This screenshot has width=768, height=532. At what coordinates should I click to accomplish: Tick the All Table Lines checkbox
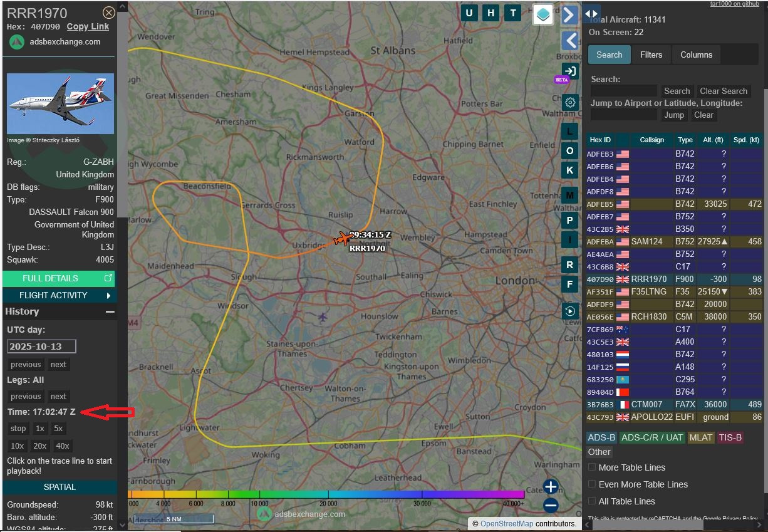[592, 501]
